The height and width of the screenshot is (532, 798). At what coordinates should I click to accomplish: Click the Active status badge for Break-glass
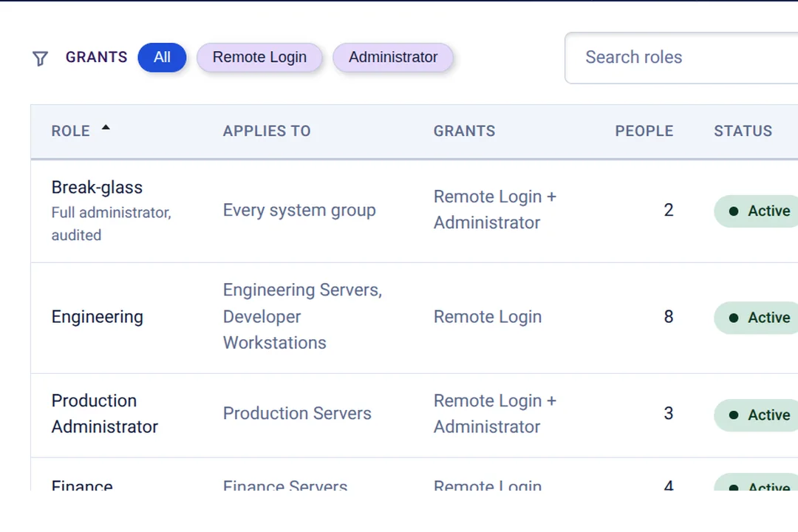[757, 211]
